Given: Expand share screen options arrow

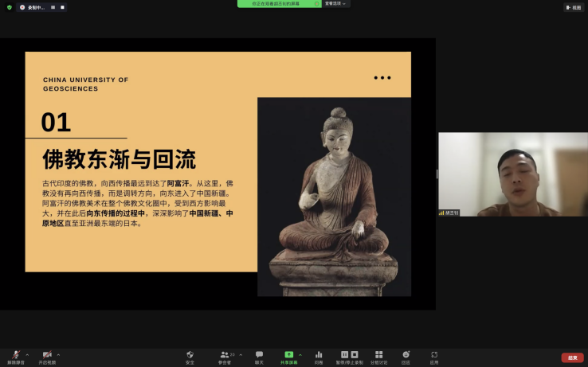Looking at the screenshot, I should click(x=300, y=354).
